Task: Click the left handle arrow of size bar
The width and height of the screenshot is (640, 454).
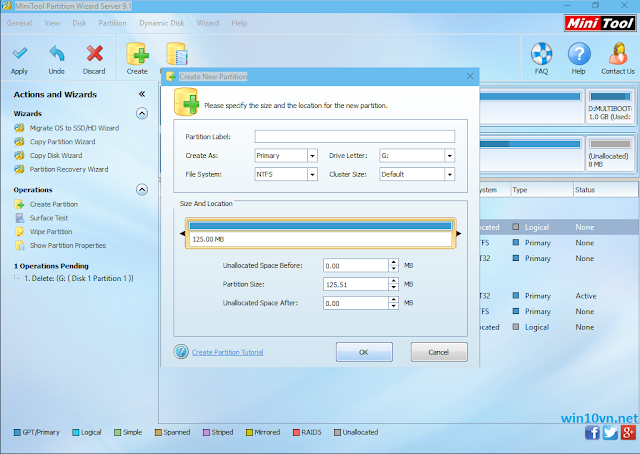Action: point(182,234)
